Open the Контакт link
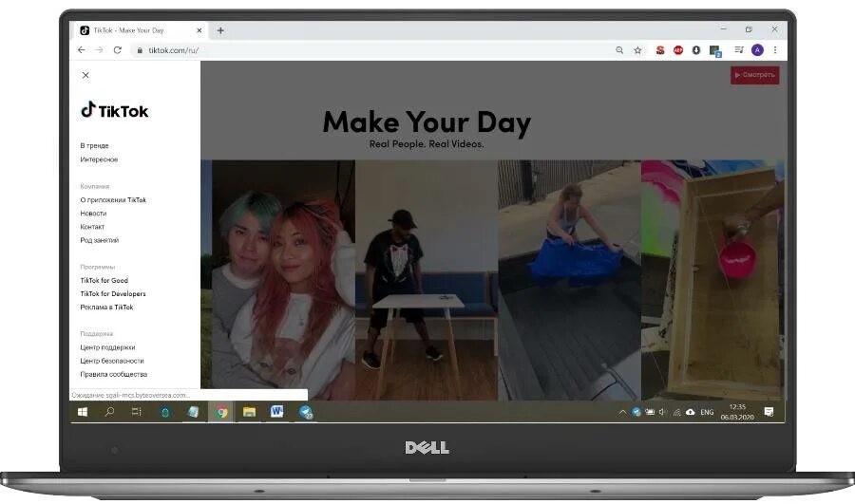The image size is (855, 504). click(x=92, y=227)
